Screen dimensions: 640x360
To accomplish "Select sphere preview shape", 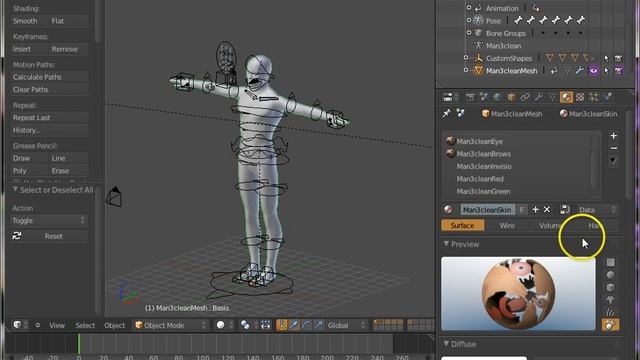I will [x=611, y=275].
